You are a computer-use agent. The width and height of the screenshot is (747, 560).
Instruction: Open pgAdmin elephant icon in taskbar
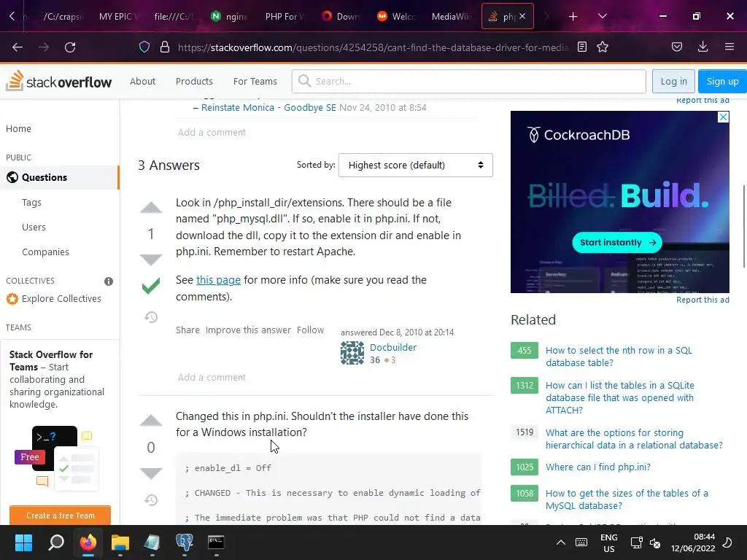(184, 542)
